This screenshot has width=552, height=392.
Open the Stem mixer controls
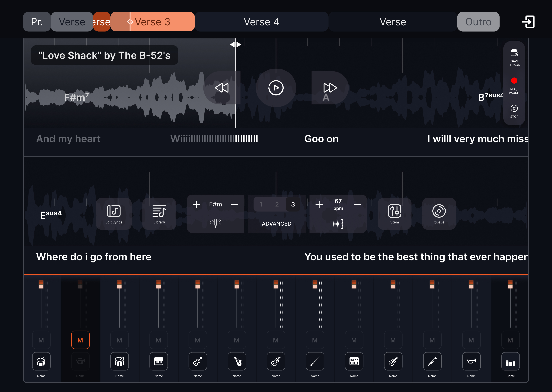coord(394,214)
